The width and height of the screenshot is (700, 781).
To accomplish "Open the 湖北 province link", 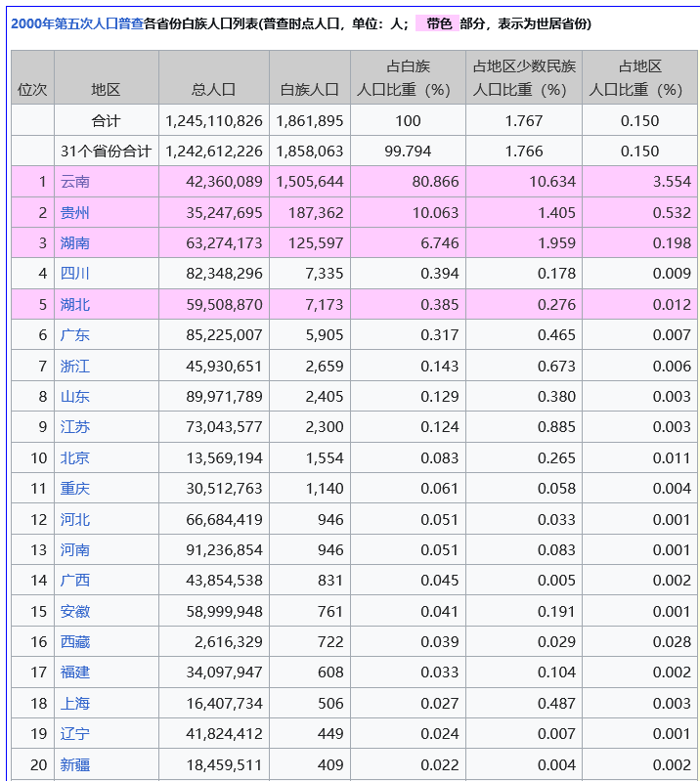I will click(74, 304).
